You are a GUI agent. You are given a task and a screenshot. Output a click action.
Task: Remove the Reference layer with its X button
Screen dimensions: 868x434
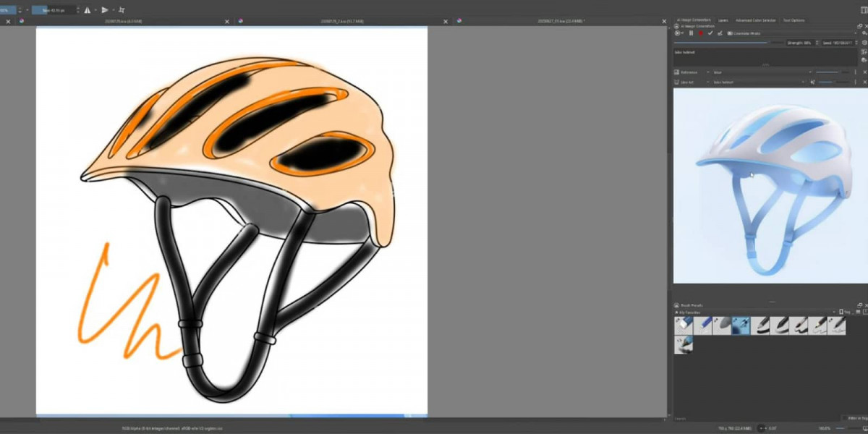coord(864,72)
